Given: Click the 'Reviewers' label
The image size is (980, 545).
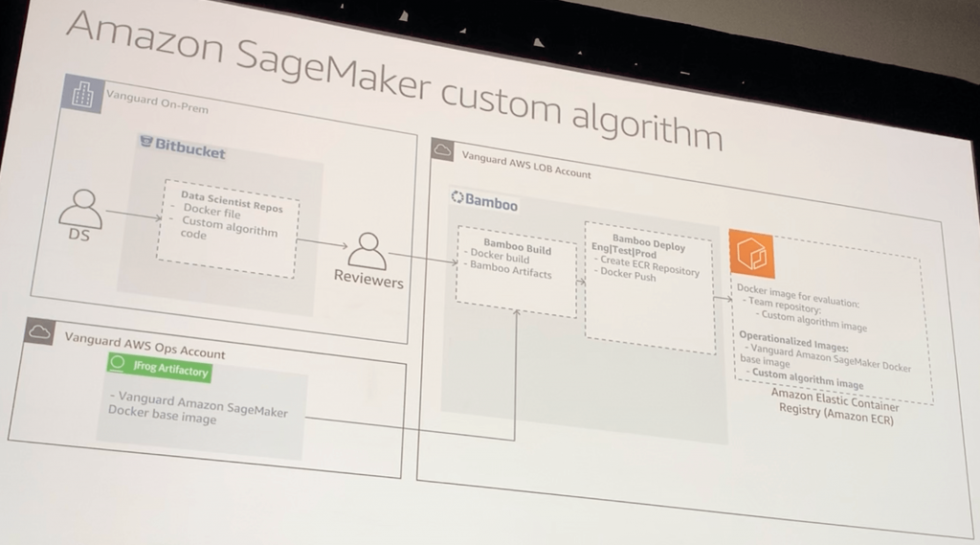Looking at the screenshot, I should click(x=368, y=278).
